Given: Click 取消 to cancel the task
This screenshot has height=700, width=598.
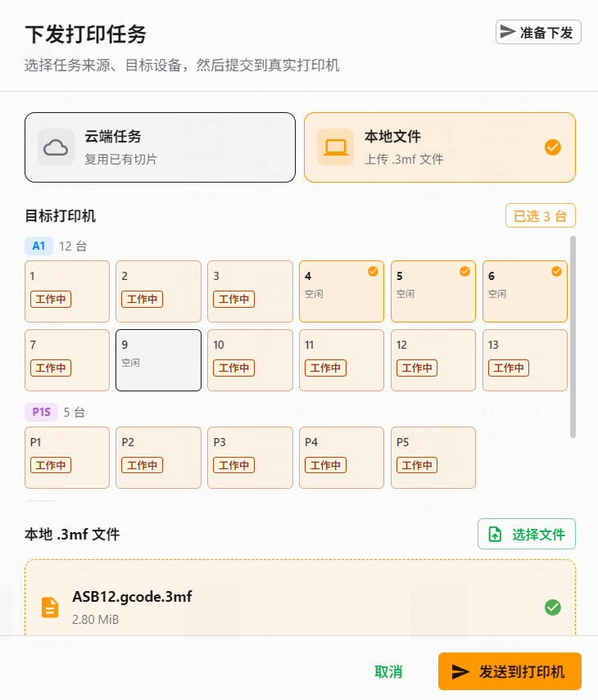Looking at the screenshot, I should 388,671.
